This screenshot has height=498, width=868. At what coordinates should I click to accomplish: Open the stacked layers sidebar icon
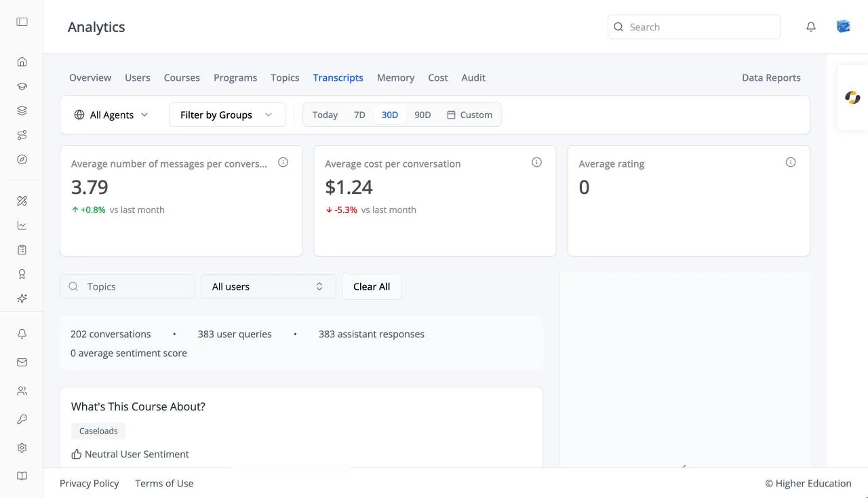point(22,111)
